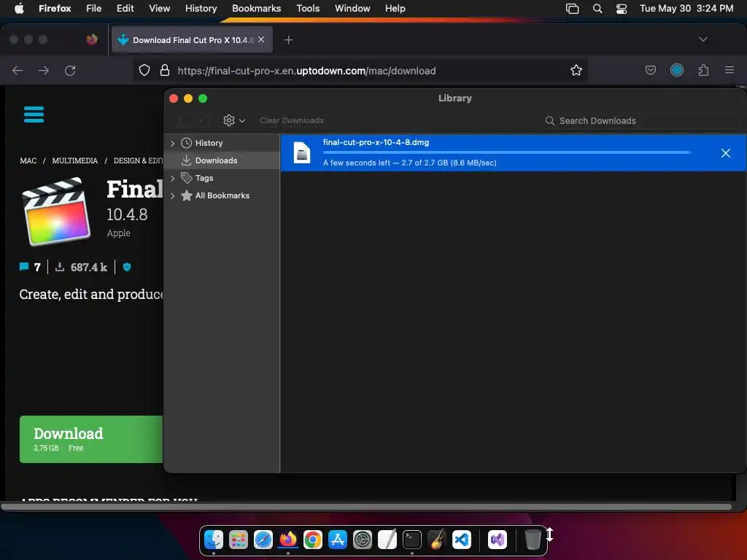Cancel the final-cut-pro-x-10-4-8.dmg download
Viewport: 747px width, 560px height.
[725, 153]
